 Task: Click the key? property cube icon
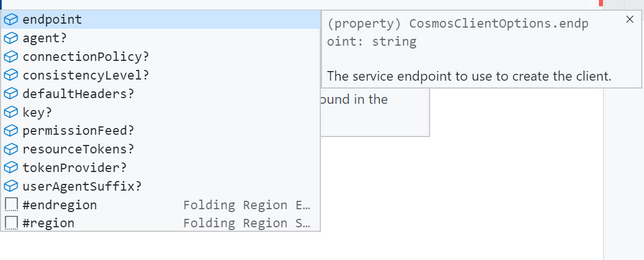point(11,112)
